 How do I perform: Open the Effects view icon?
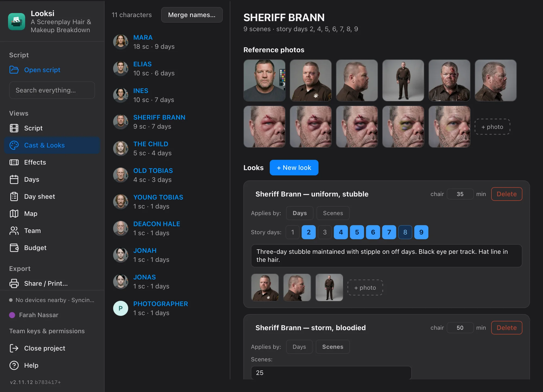[x=14, y=162]
